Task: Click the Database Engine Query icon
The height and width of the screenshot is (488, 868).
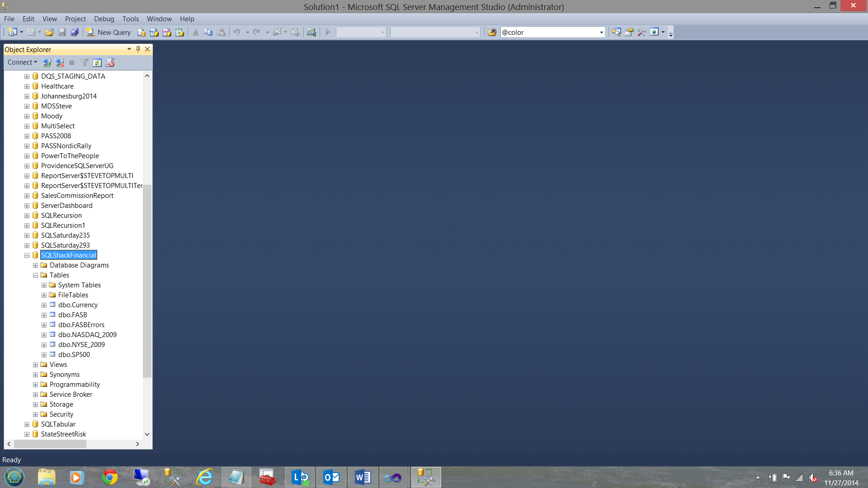Action: (x=142, y=32)
